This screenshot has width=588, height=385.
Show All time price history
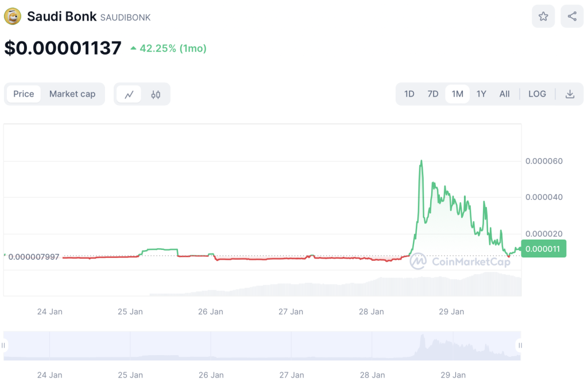tap(504, 94)
